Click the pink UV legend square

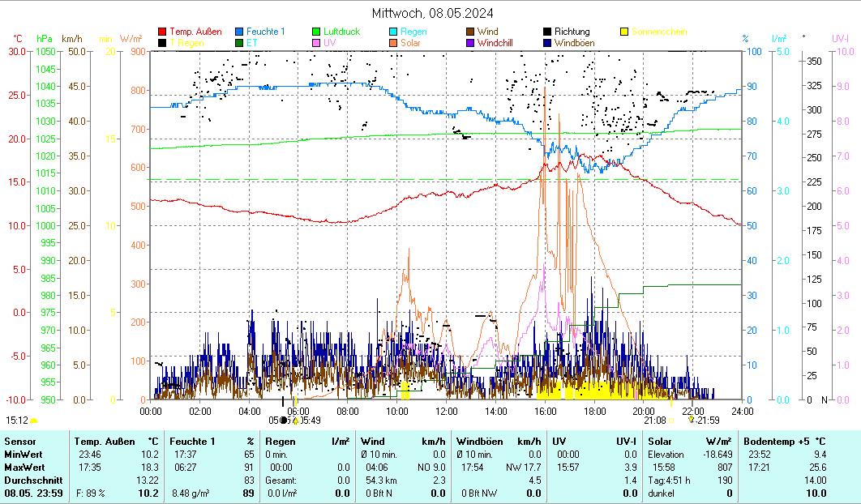pyautogui.click(x=317, y=42)
